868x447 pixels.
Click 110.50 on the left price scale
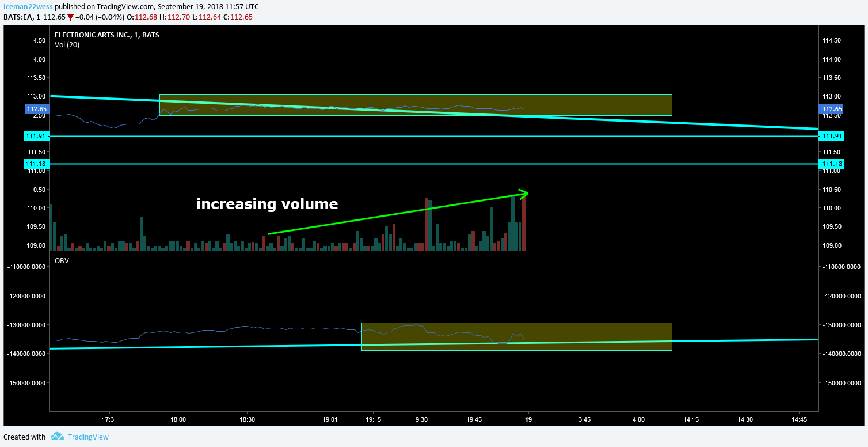(x=36, y=190)
